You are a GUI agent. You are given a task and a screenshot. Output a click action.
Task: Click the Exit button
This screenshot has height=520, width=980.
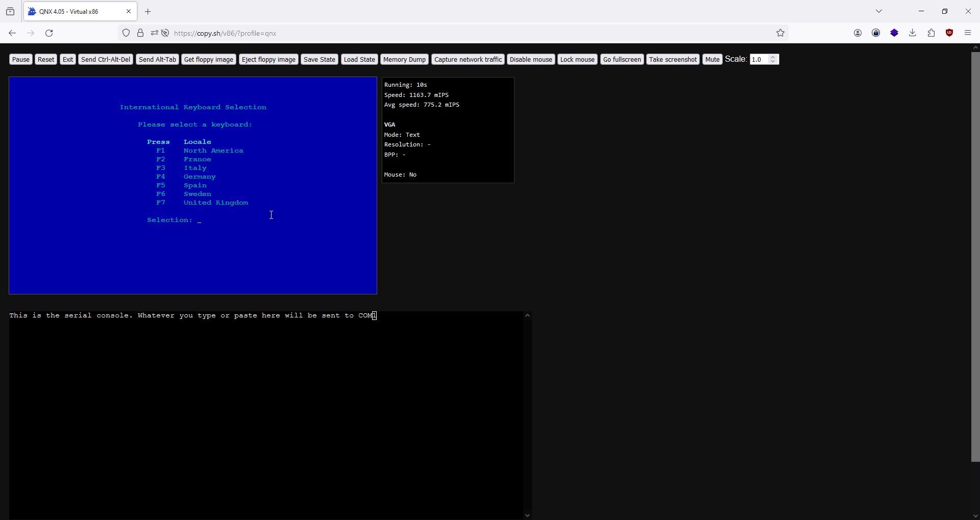[x=68, y=60]
